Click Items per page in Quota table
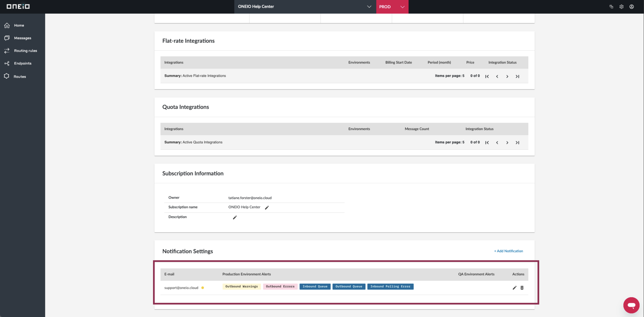 449,142
